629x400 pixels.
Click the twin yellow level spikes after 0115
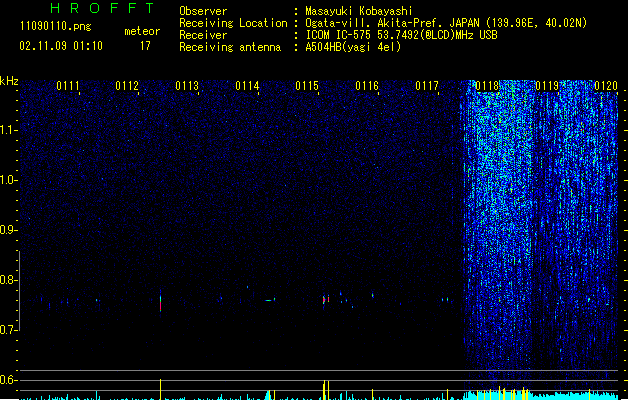tap(326, 390)
